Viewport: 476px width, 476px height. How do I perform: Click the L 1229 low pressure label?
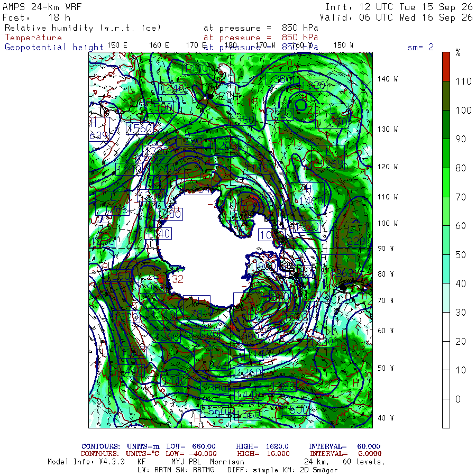[350, 235]
